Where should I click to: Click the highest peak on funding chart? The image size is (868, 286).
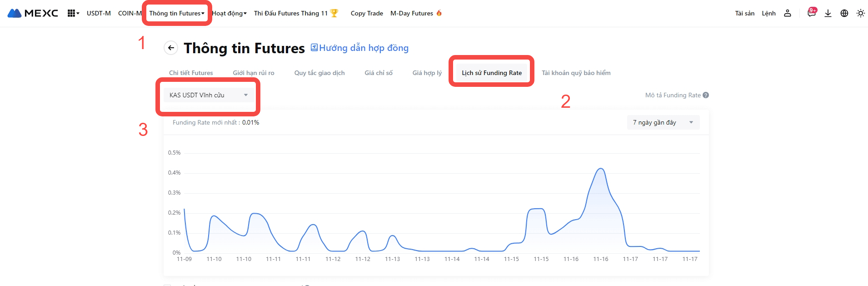(601, 169)
